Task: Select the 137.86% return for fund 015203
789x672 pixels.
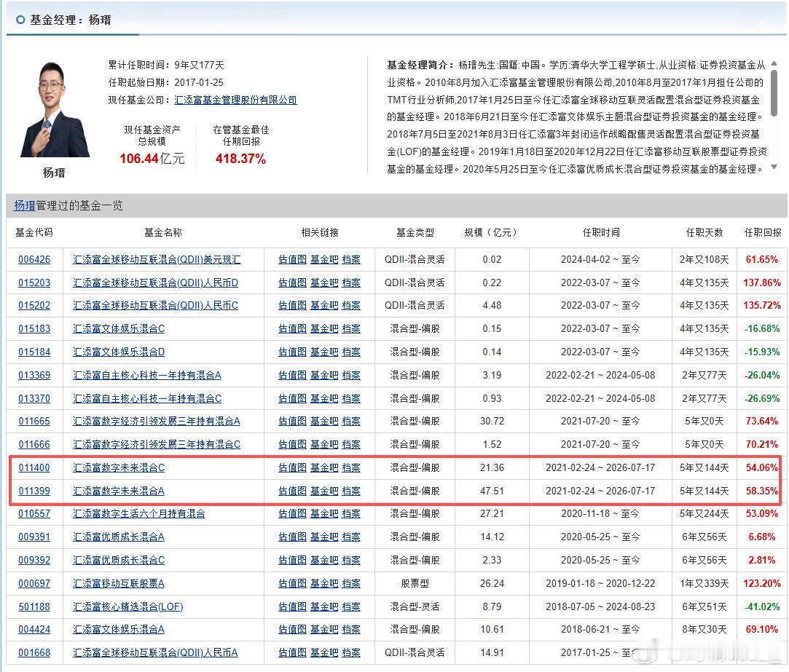Action: (762, 282)
